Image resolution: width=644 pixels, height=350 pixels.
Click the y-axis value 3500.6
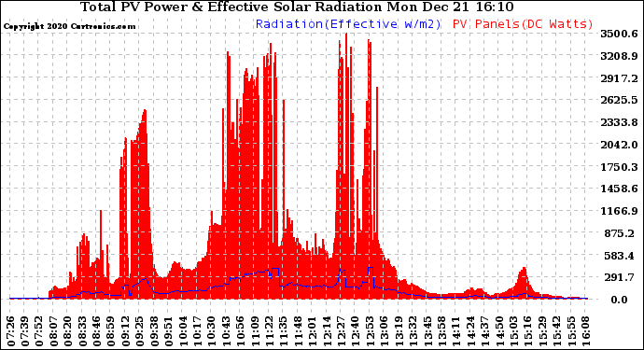[x=620, y=34]
